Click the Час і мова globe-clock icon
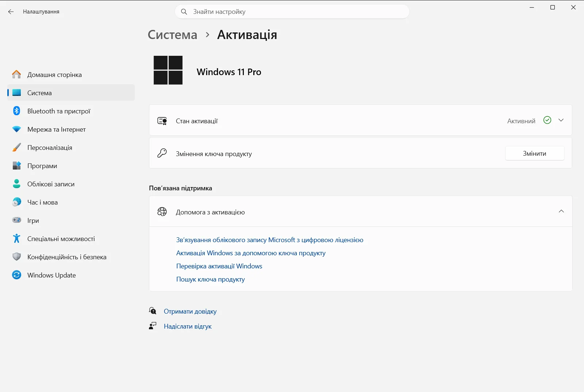 16,202
